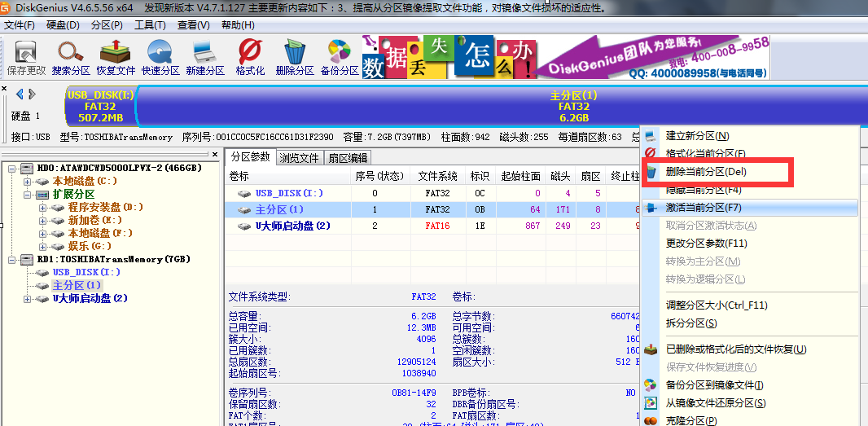Click the 新建分区 toolbar icon

204,52
